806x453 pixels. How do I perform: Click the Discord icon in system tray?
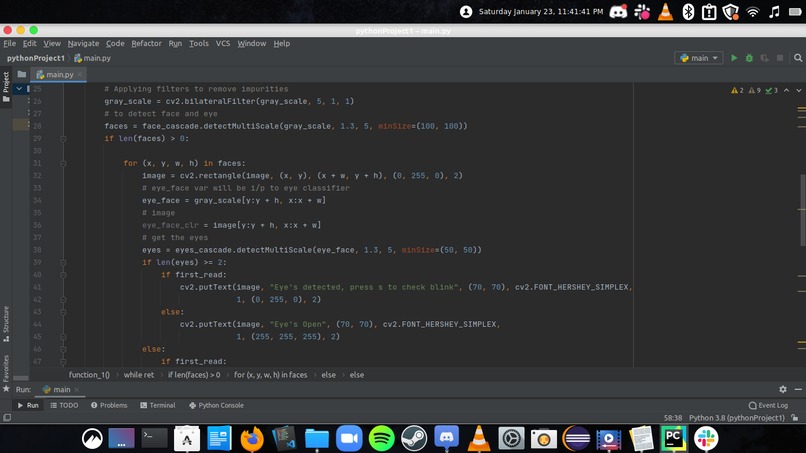(618, 12)
